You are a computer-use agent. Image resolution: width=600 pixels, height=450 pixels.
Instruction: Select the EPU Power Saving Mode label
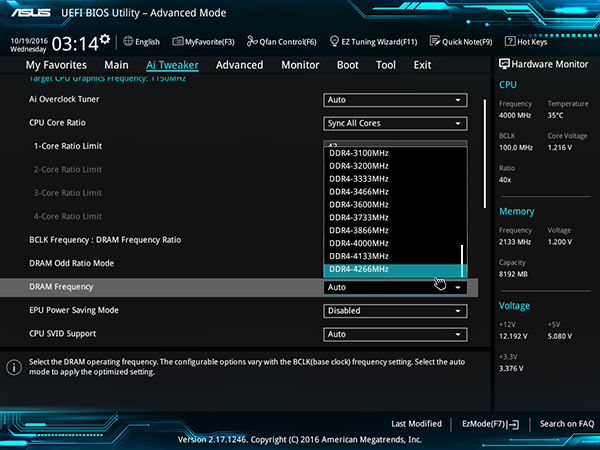[x=74, y=310]
